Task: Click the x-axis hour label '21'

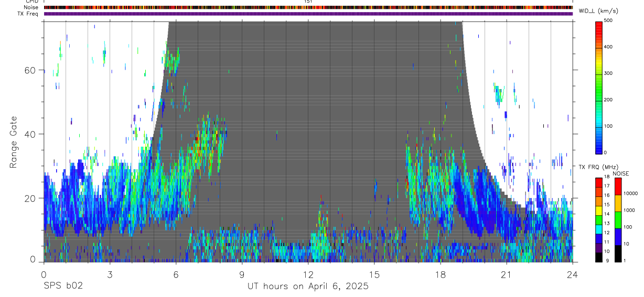Action: pyautogui.click(x=507, y=274)
